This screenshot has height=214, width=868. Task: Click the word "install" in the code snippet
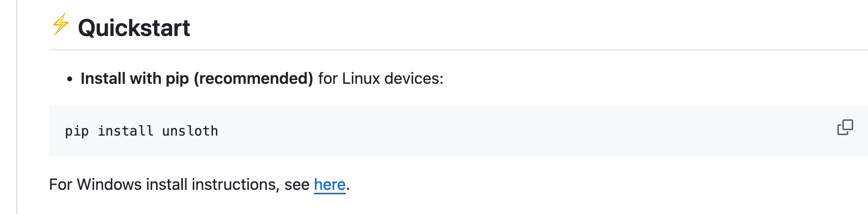(x=125, y=131)
